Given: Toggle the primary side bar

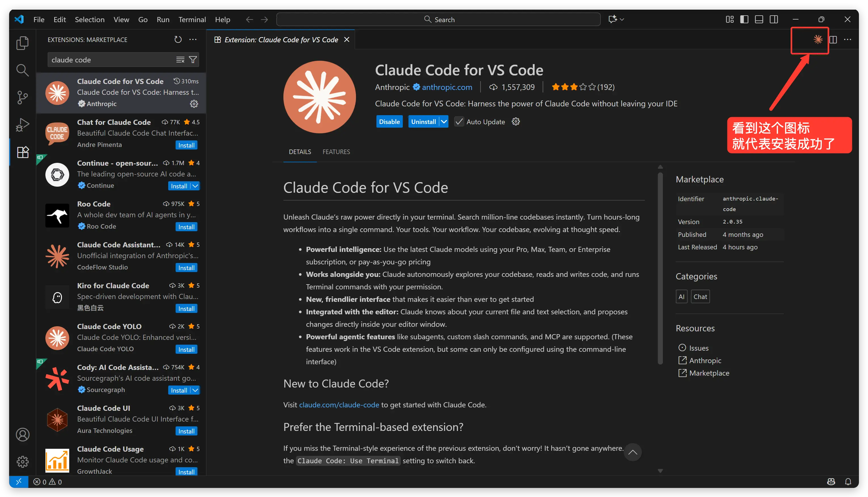Looking at the screenshot, I should 744,20.
